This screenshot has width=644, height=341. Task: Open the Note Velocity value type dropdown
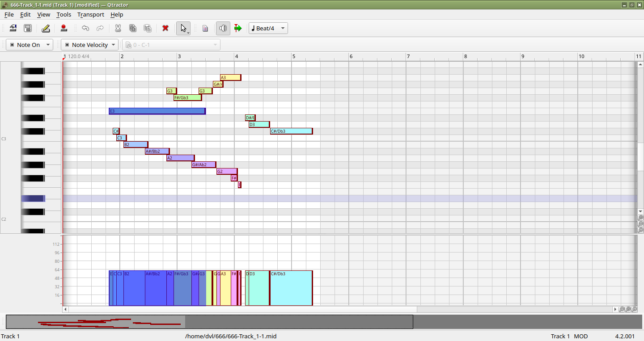[x=90, y=45]
